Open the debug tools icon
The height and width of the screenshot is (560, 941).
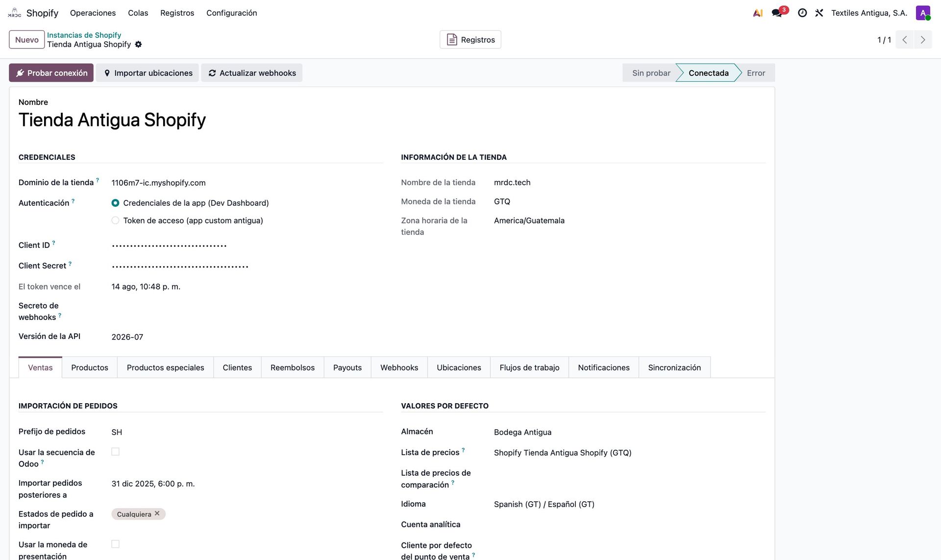click(819, 13)
